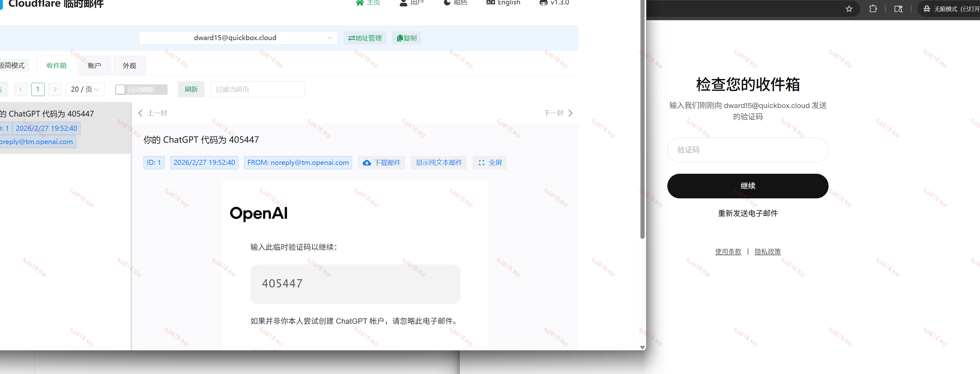Image resolution: width=980 pixels, height=374 pixels.
Task: Click the home icon labeled 主页
Action: click(367, 3)
